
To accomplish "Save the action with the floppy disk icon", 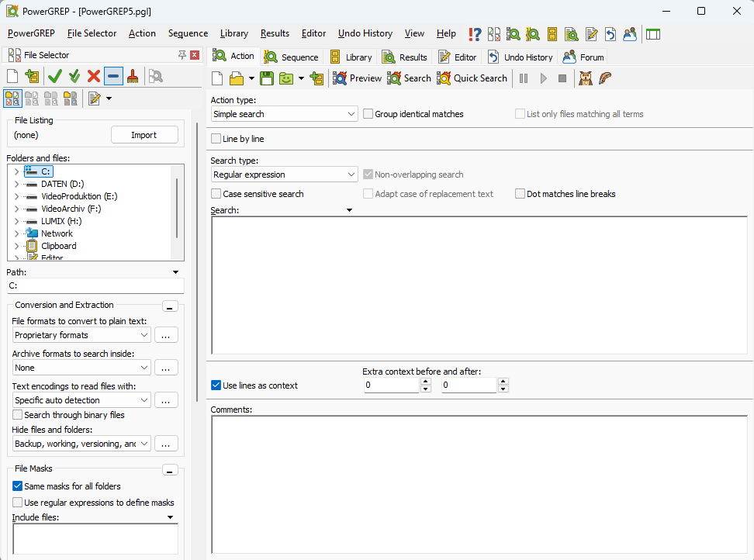I will click(266, 78).
